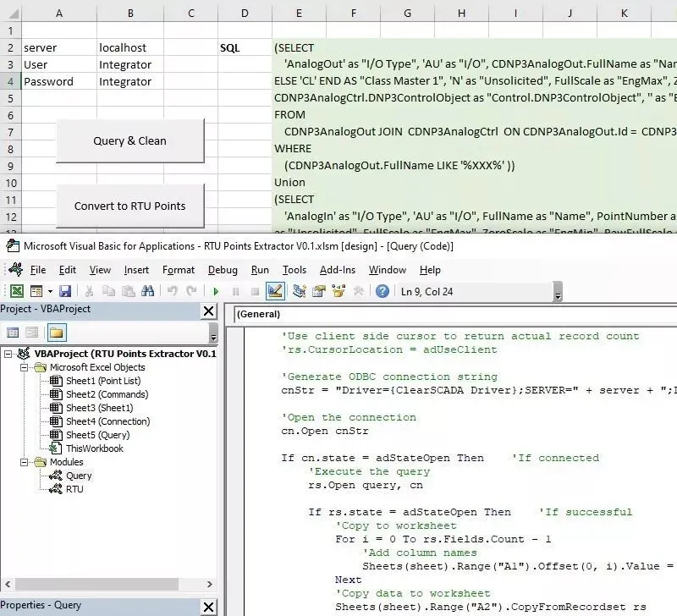
Task: Toggle Design Mode icon in toolbar
Action: [x=275, y=291]
